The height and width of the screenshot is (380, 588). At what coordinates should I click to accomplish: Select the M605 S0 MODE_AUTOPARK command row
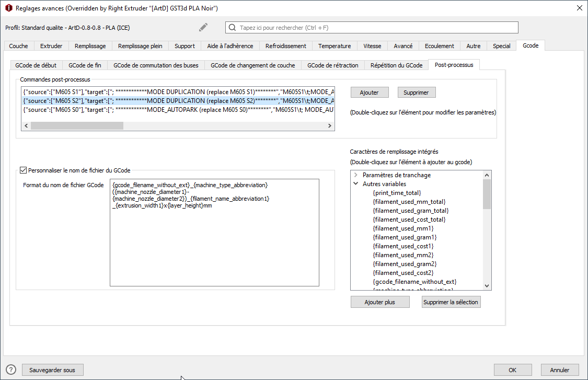click(x=178, y=110)
